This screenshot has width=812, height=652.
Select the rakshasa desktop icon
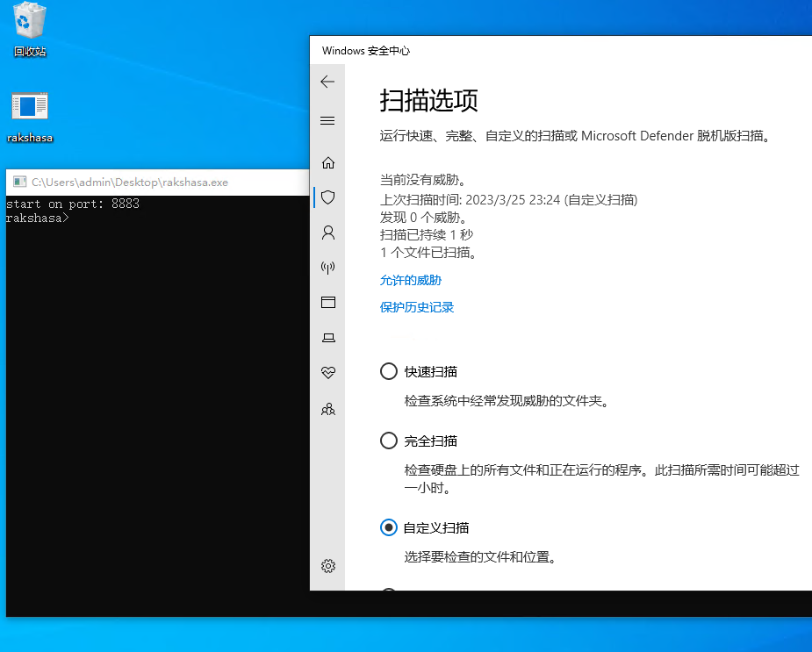click(x=30, y=118)
